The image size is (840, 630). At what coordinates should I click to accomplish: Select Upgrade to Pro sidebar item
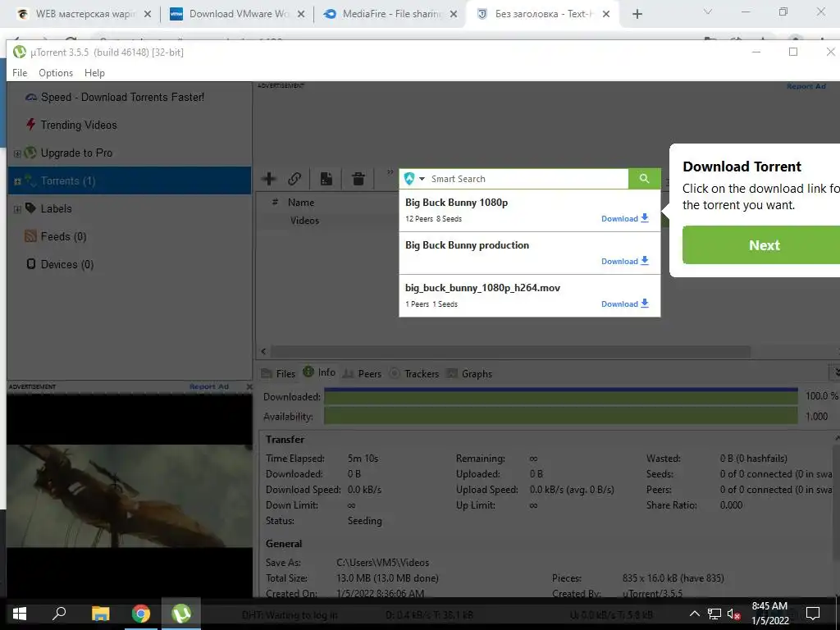point(76,153)
